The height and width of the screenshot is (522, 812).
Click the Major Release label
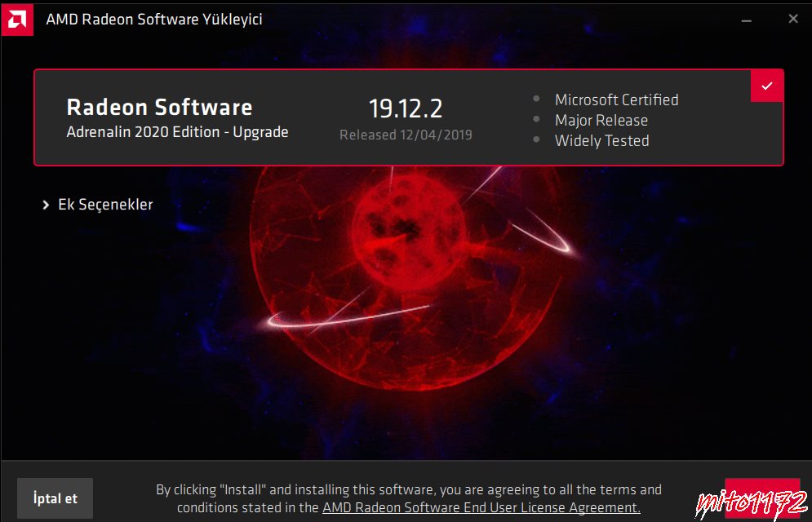(x=601, y=121)
